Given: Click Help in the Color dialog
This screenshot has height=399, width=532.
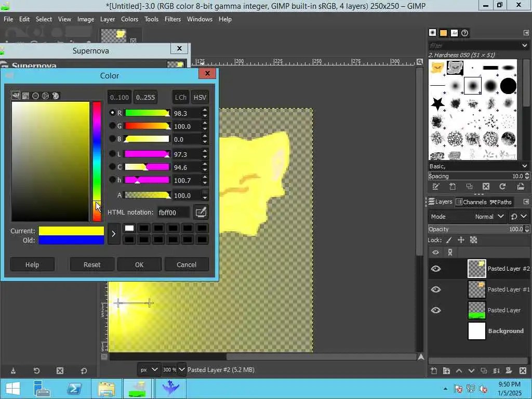Looking at the screenshot, I should pyautogui.click(x=32, y=264).
